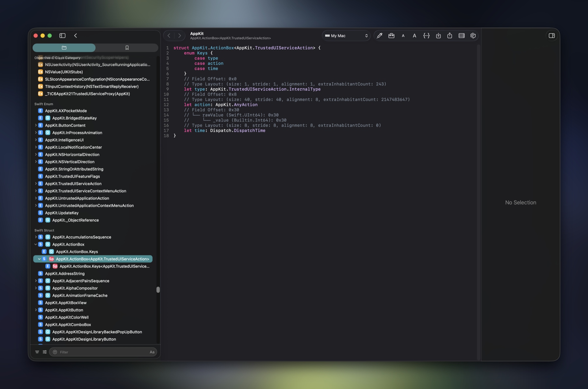Click the sidebar vertical scrollbar thumb
This screenshot has height=389, width=588.
click(x=158, y=290)
